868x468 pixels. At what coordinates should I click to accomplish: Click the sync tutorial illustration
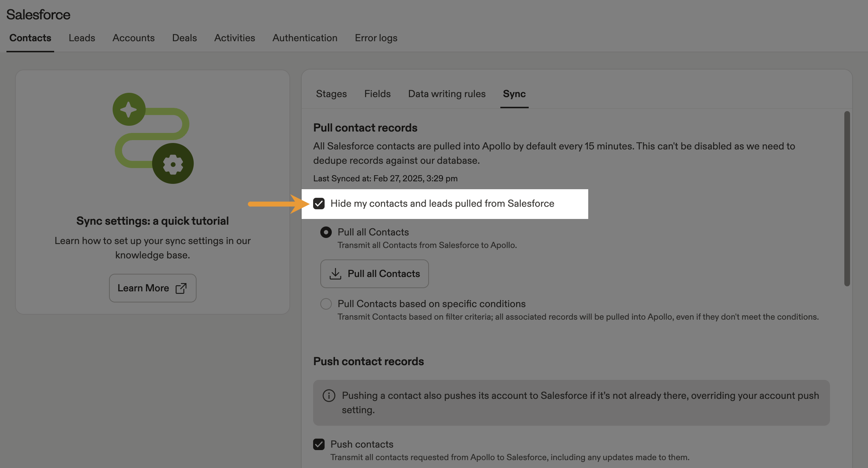point(153,138)
